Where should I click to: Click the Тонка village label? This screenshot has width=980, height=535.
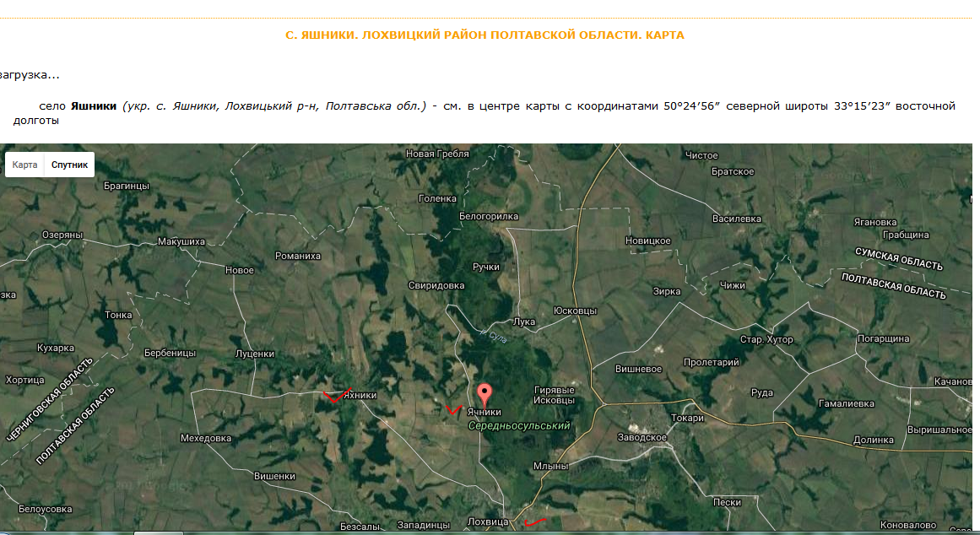click(x=118, y=315)
